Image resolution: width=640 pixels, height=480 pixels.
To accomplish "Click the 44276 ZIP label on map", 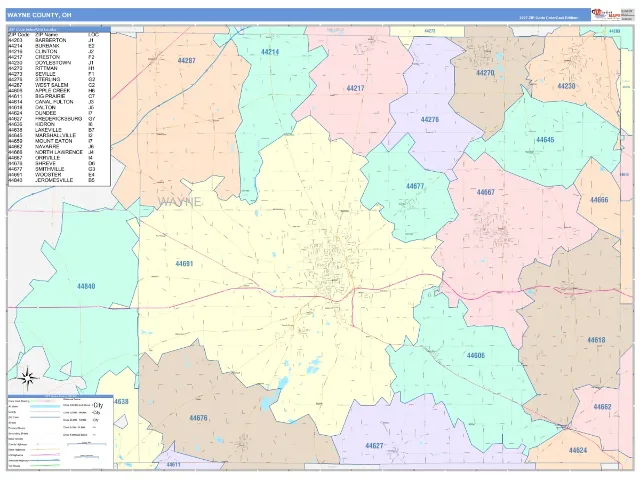I will coord(429,120).
